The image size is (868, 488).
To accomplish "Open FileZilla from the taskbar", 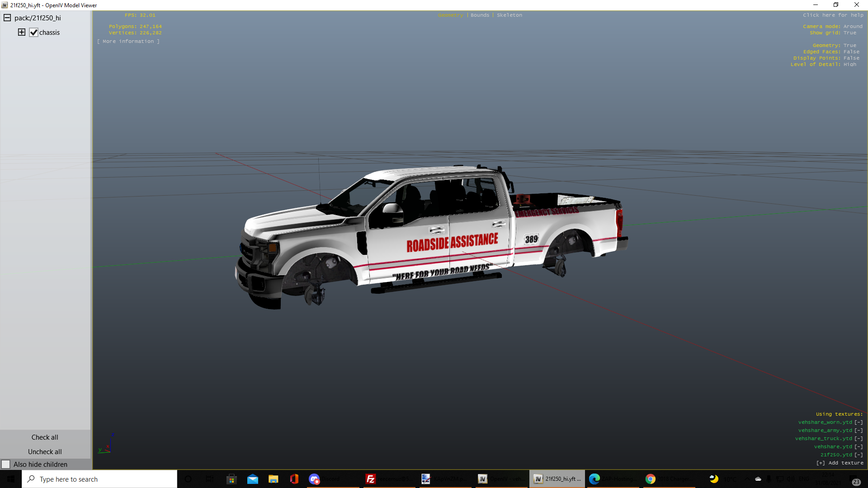I will tap(370, 479).
